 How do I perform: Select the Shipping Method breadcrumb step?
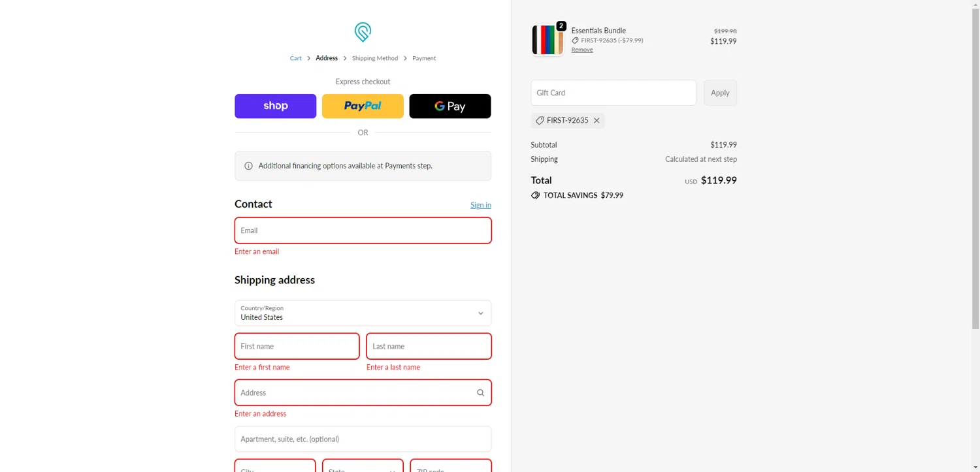[x=374, y=58]
